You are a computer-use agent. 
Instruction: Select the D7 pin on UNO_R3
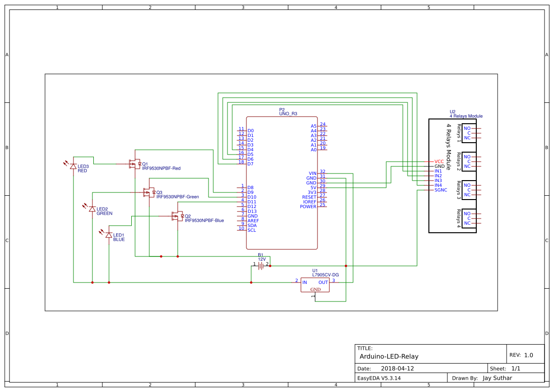click(250, 164)
